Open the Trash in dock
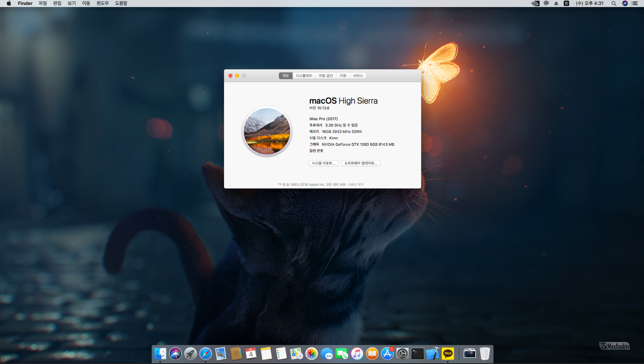 point(485,354)
